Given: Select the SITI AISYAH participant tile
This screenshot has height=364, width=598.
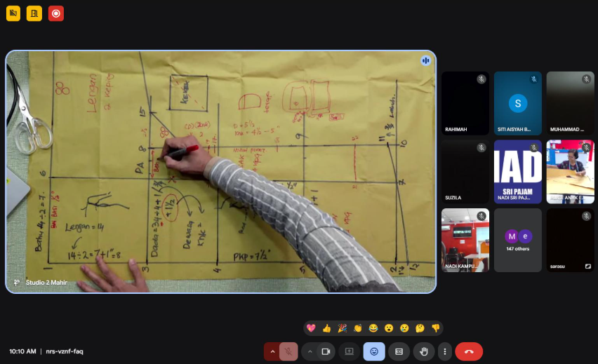Looking at the screenshot, I should (x=518, y=103).
